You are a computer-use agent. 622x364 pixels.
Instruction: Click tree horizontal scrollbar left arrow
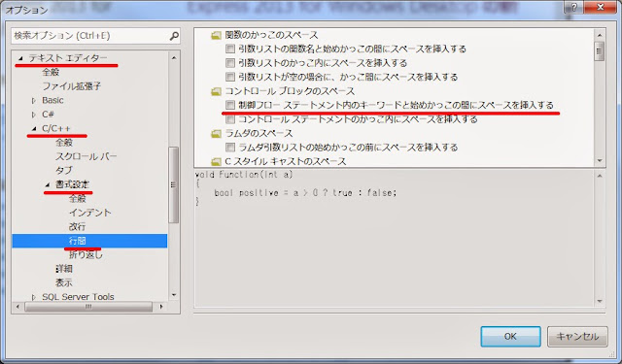(17, 307)
